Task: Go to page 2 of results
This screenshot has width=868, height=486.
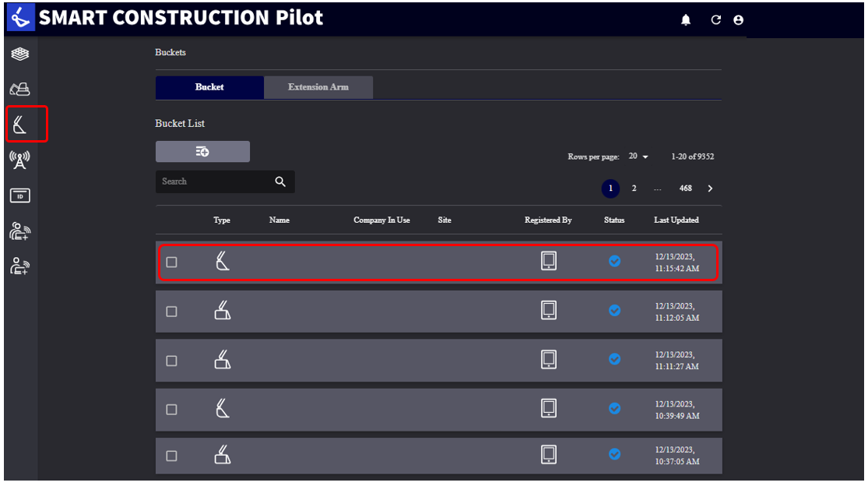Action: click(x=634, y=188)
